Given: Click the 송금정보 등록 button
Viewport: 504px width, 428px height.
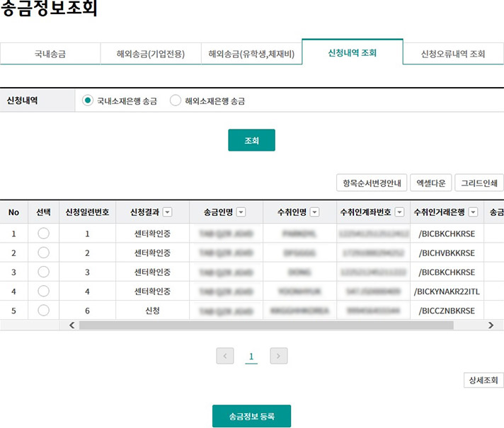Looking at the screenshot, I should pos(251,416).
